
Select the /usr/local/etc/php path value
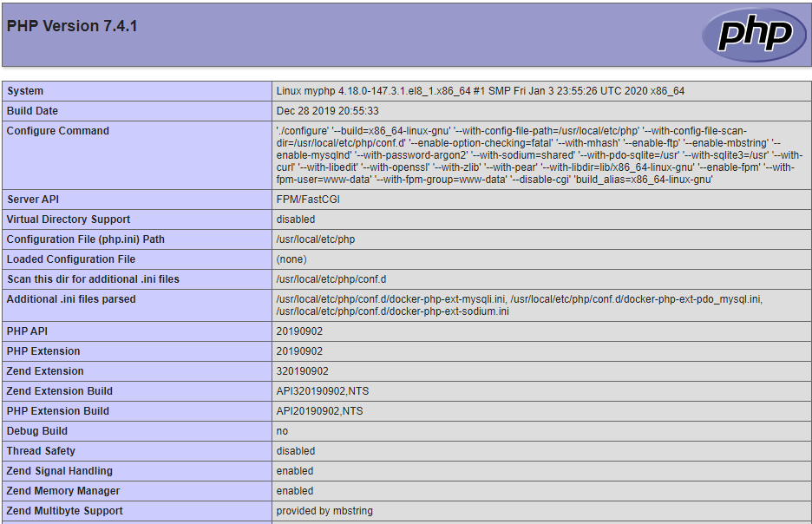point(316,239)
